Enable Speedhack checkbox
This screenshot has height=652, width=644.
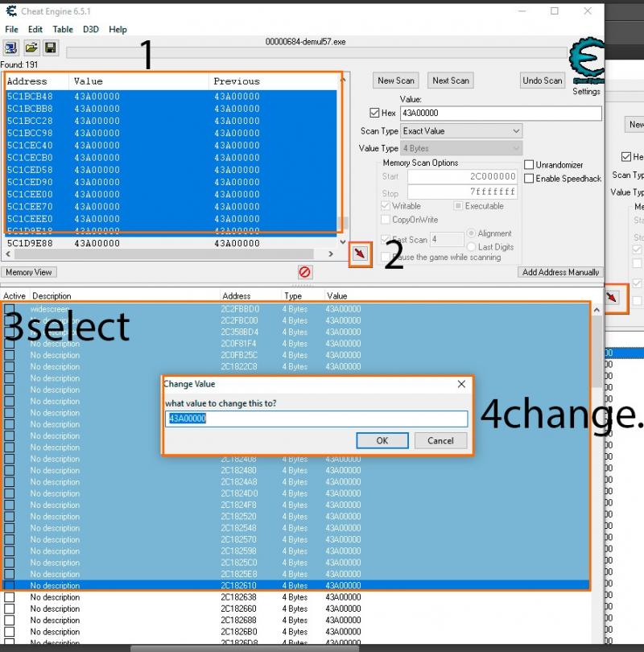tap(529, 179)
